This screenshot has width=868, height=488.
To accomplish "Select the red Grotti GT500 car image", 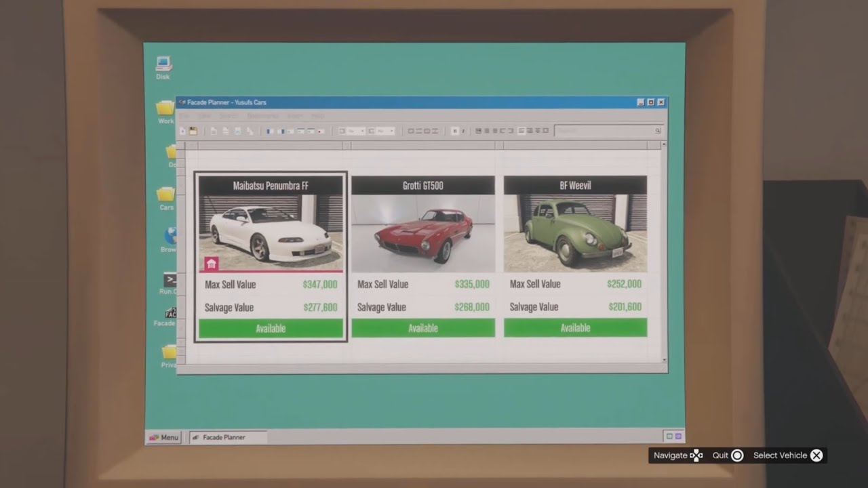I will click(x=423, y=233).
